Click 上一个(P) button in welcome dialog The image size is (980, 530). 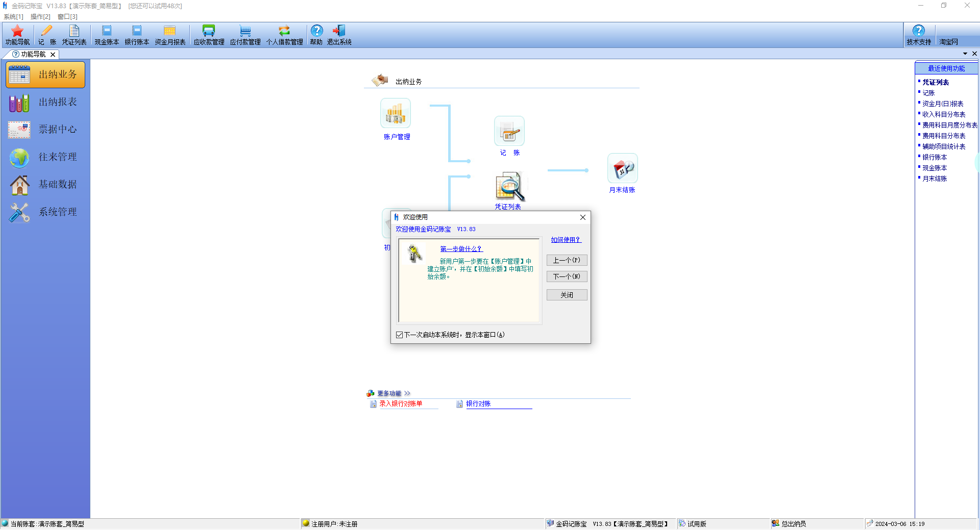coord(567,260)
